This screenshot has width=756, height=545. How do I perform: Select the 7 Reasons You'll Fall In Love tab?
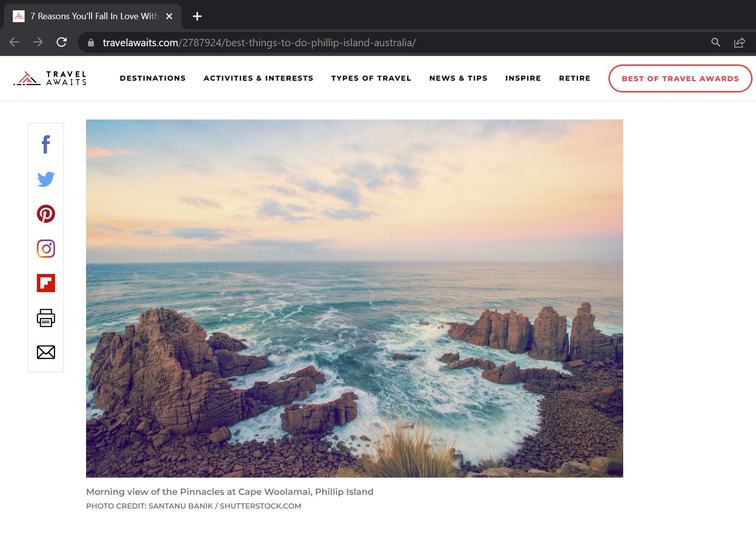coord(93,16)
